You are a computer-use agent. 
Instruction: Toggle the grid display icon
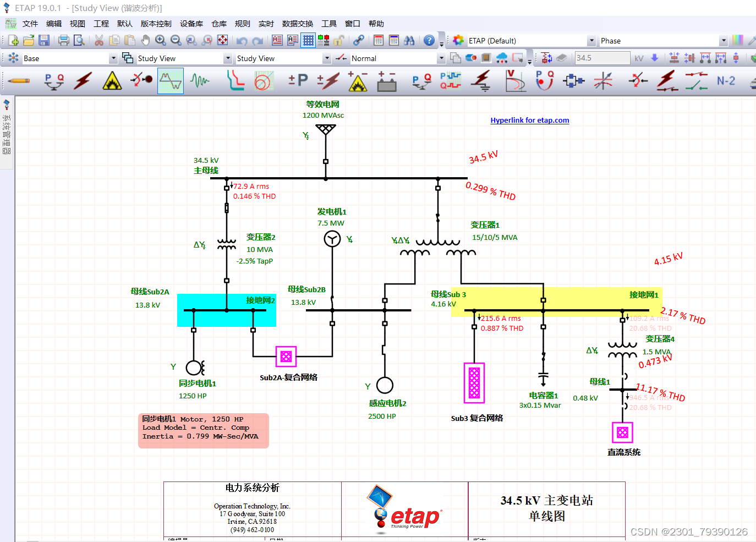(x=308, y=40)
